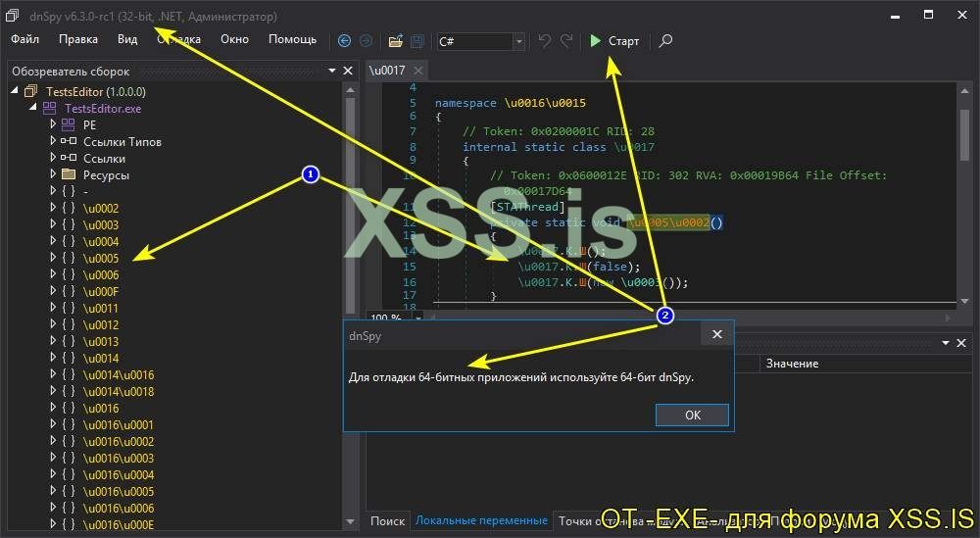Expand the \u0014 namespace node
The height and width of the screenshot is (538, 980).
pos(53,358)
